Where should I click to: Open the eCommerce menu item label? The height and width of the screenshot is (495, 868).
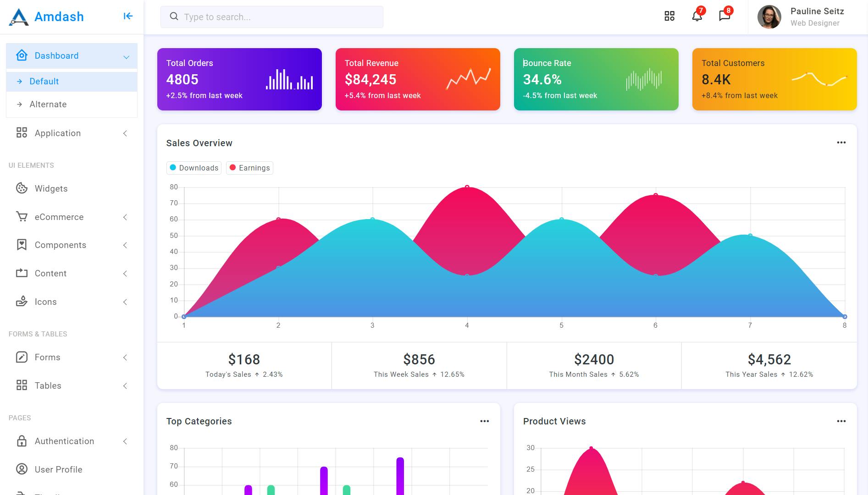(x=59, y=217)
